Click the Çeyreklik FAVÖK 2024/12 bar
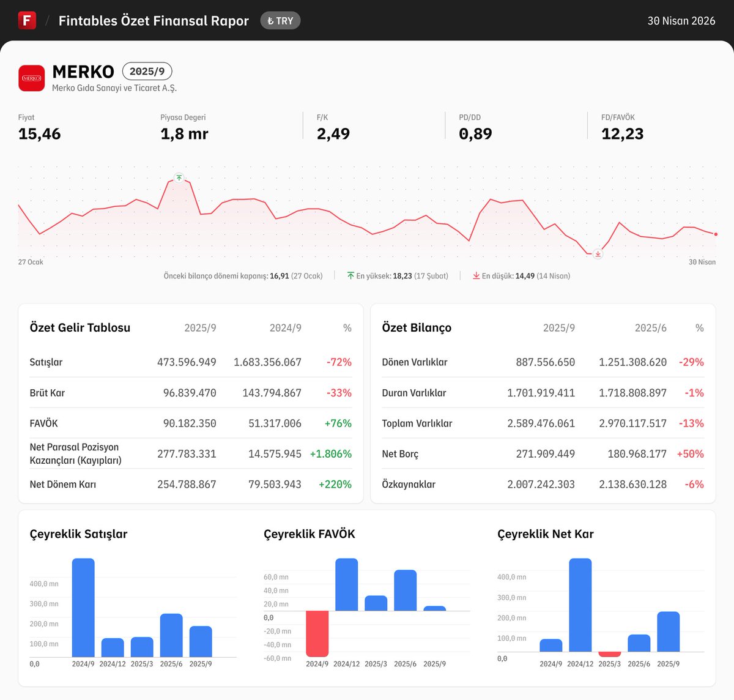This screenshot has width=734, height=700. (x=346, y=584)
